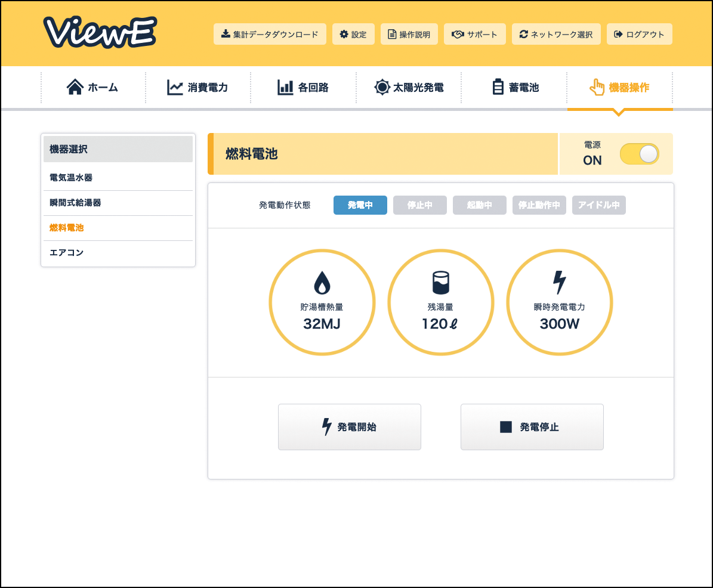Screen dimensions: 713x588
Task: Go to the 太陽光発電 tab label
Action: (x=418, y=87)
